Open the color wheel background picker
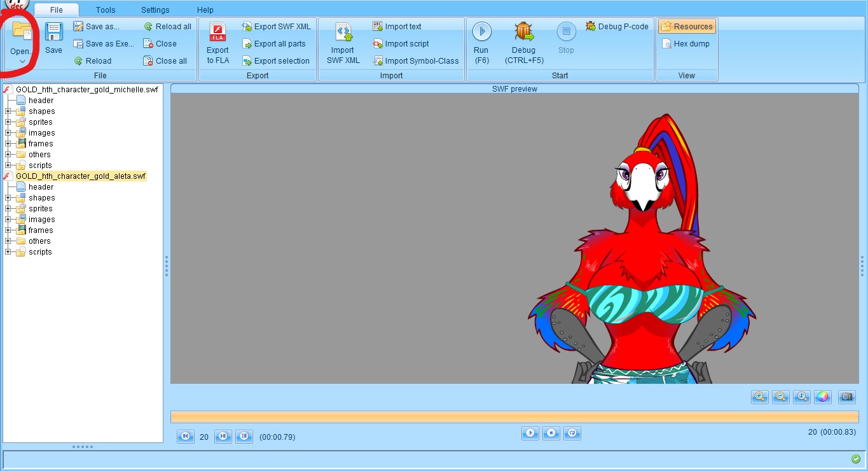868x471 pixels. tap(822, 397)
